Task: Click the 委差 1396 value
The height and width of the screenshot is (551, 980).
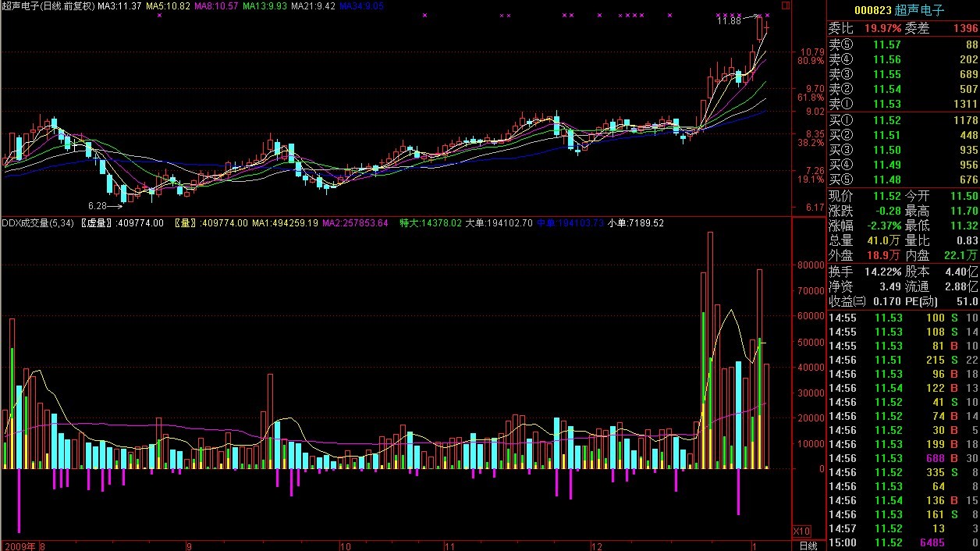Action: tap(965, 28)
